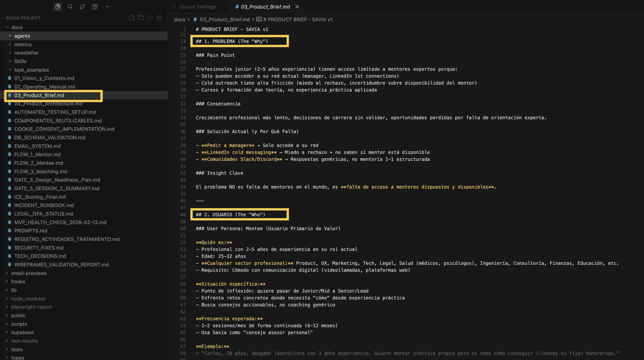The width and height of the screenshot is (644, 360).
Task: Open PROMPTS.md in the explorer
Action: pyautogui.click(x=30, y=231)
